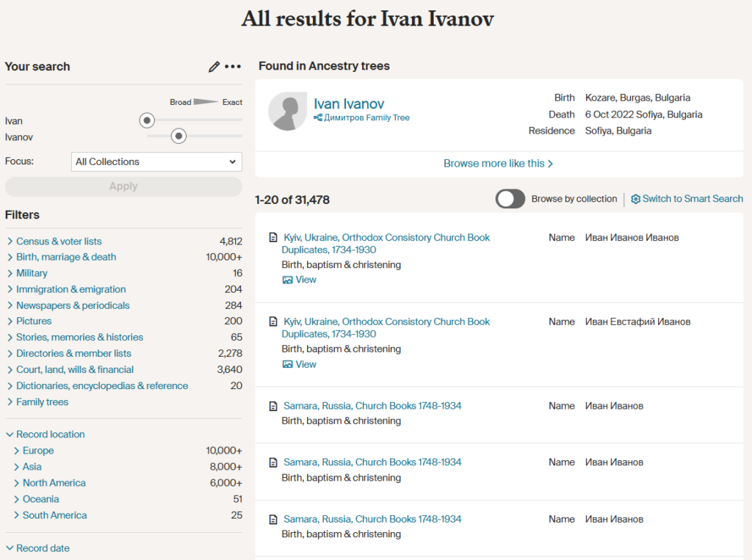Click image View icon under second Kyiv record
This screenshot has width=752, height=560.
tap(288, 364)
